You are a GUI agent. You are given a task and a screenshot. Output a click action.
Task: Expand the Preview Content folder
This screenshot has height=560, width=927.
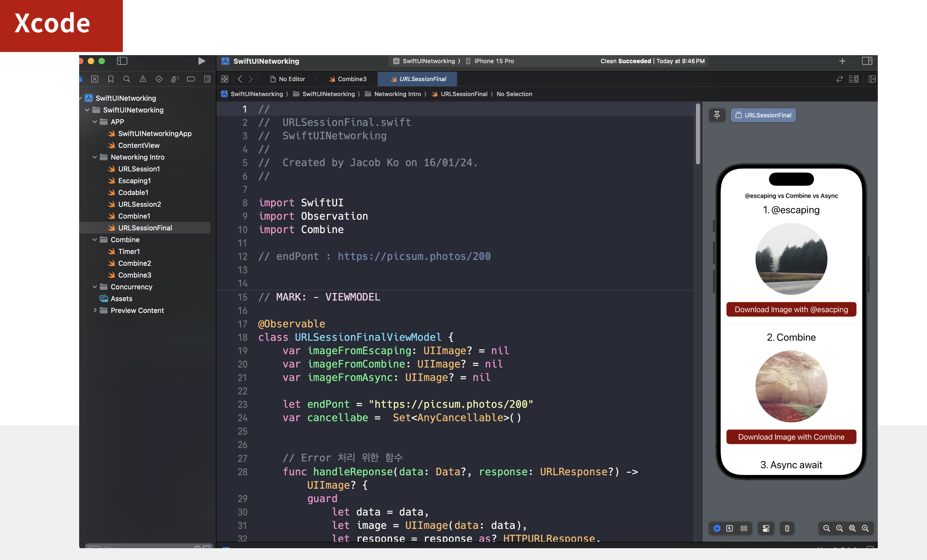coord(95,310)
